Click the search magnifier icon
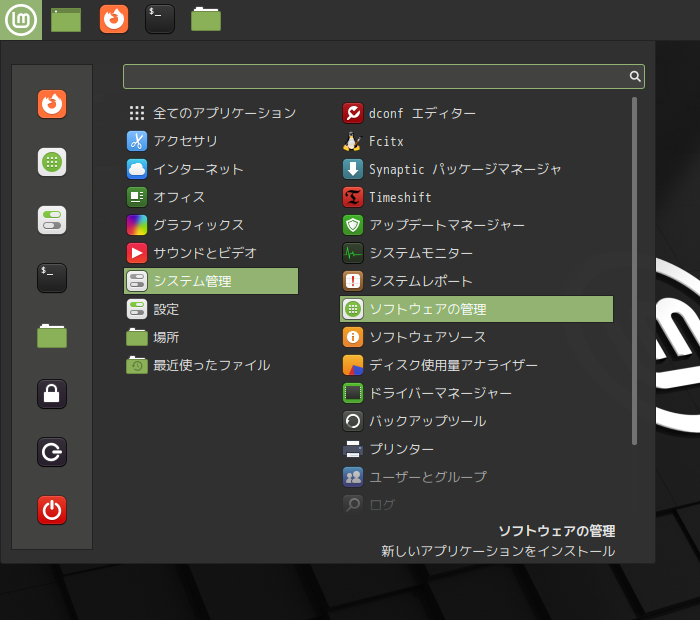 pyautogui.click(x=635, y=76)
